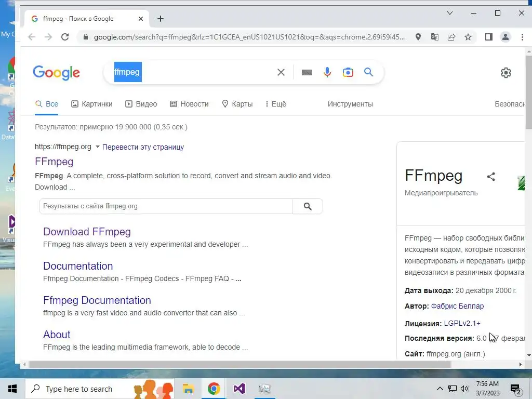Open the Windows Start menu
Screen dimensions: 532x399
pos(12,389)
